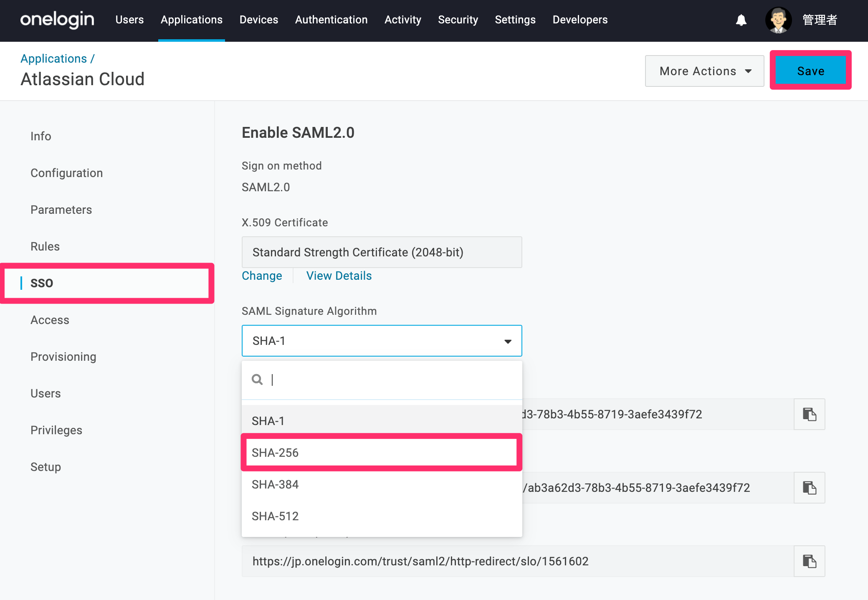Open the Applications top menu
This screenshot has width=868, height=600.
[x=192, y=20]
